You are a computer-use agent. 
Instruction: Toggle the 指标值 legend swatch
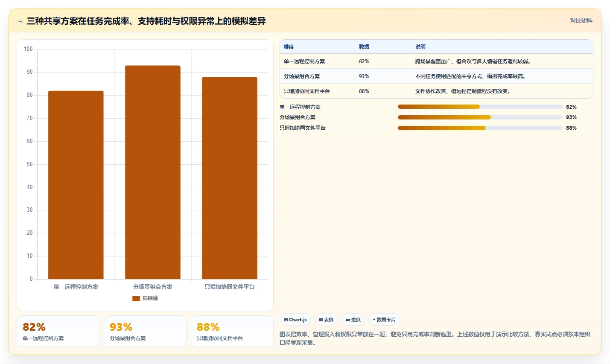coord(136,298)
